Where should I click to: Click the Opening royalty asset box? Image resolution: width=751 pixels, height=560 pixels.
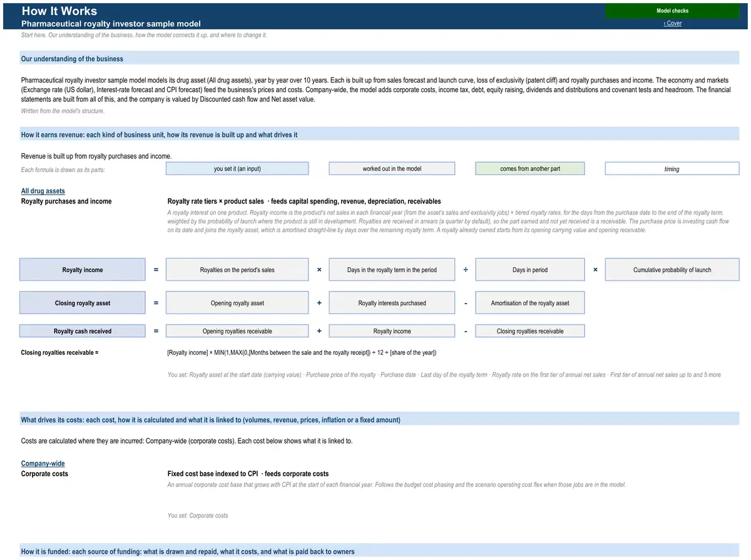tap(237, 303)
